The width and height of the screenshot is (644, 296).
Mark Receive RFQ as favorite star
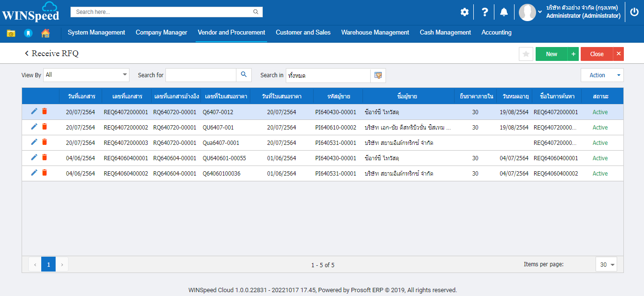pos(526,54)
